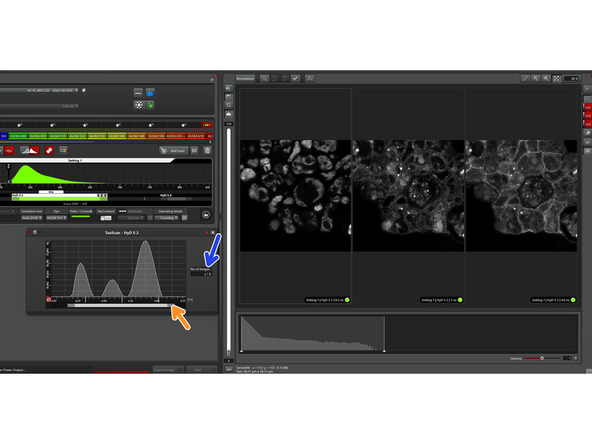The width and height of the screenshot is (592, 444).
Task: Select the ALEXA 532 dye button
Action: pos(77,136)
